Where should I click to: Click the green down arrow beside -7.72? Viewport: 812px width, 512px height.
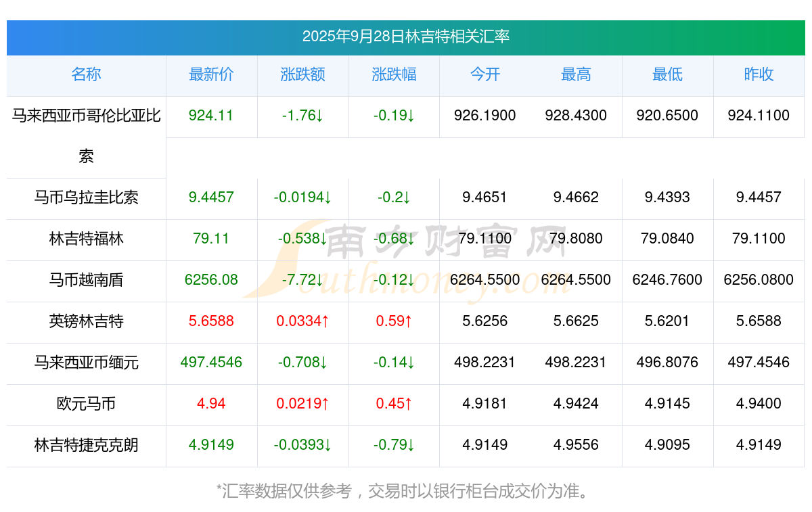(323, 280)
